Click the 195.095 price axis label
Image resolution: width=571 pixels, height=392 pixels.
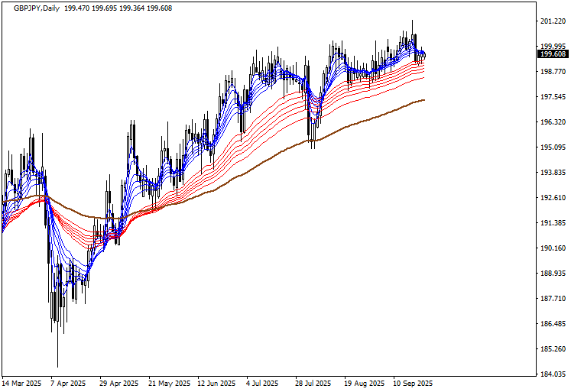552,147
